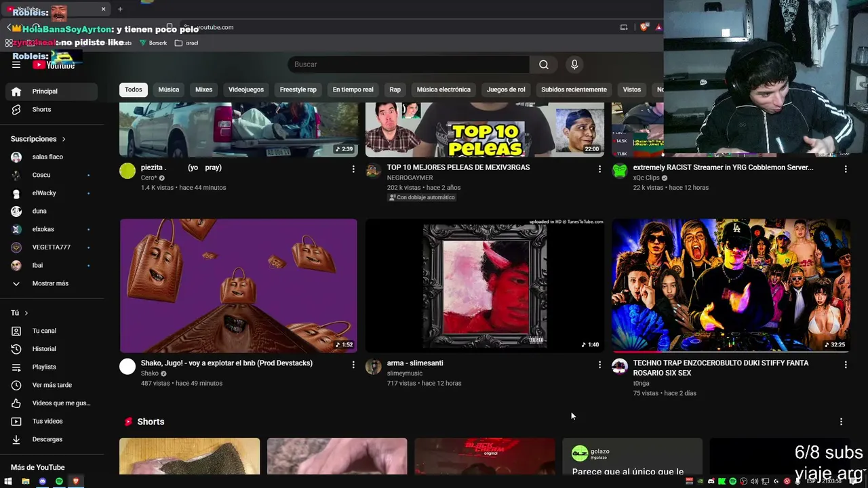Play the Shako, Jugo! handbags thumbnail
868x488 pixels.
tap(239, 285)
